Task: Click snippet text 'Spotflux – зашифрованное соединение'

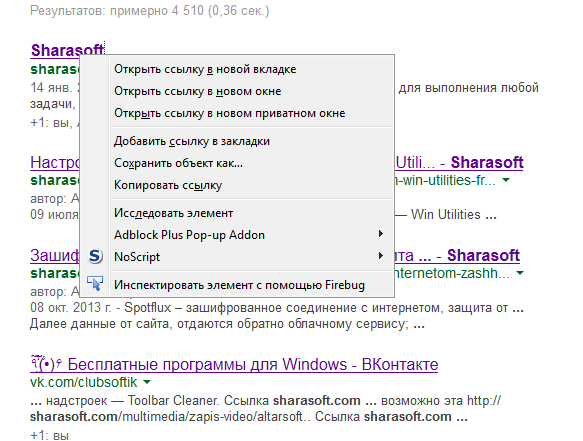Action: [x=239, y=308]
